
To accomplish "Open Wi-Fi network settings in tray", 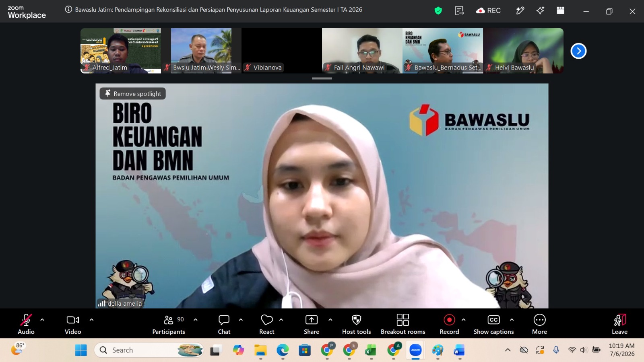I will pyautogui.click(x=572, y=350).
